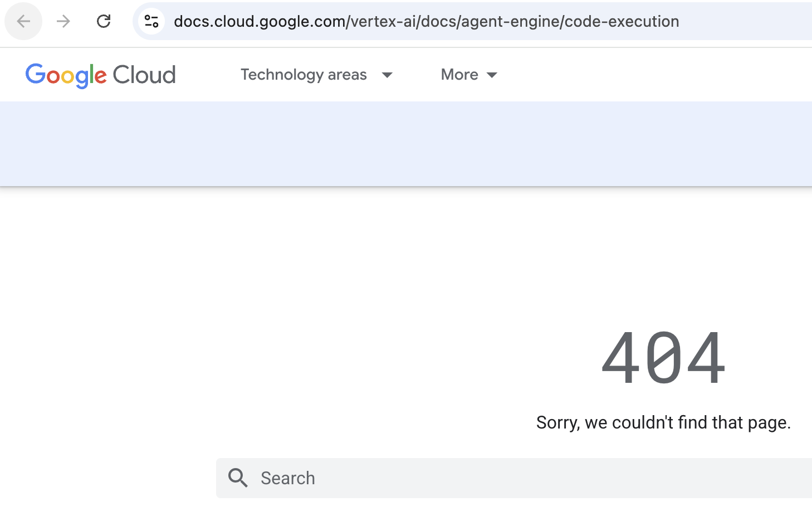Click the Search placeholder text
This screenshot has width=812, height=516.
tap(288, 478)
